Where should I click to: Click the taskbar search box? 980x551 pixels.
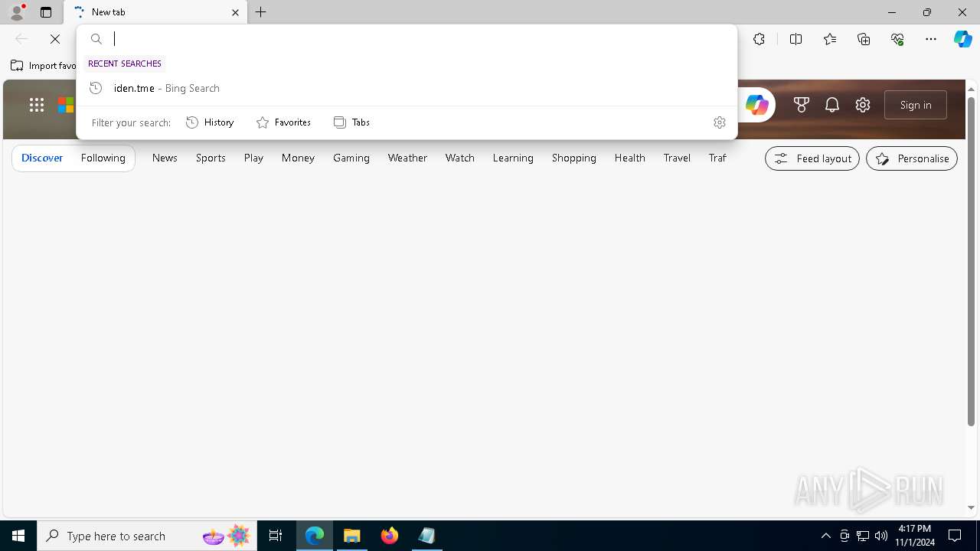click(x=147, y=536)
